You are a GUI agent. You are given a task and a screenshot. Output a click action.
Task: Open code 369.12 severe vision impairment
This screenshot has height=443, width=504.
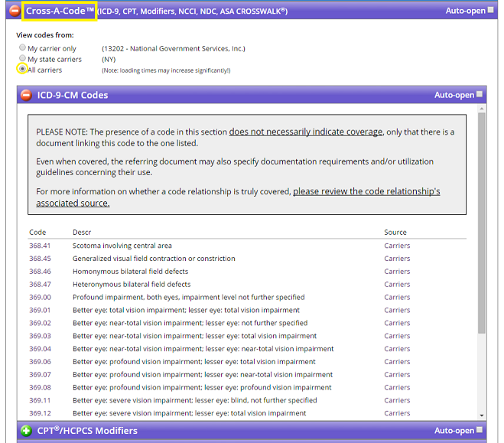40,413
